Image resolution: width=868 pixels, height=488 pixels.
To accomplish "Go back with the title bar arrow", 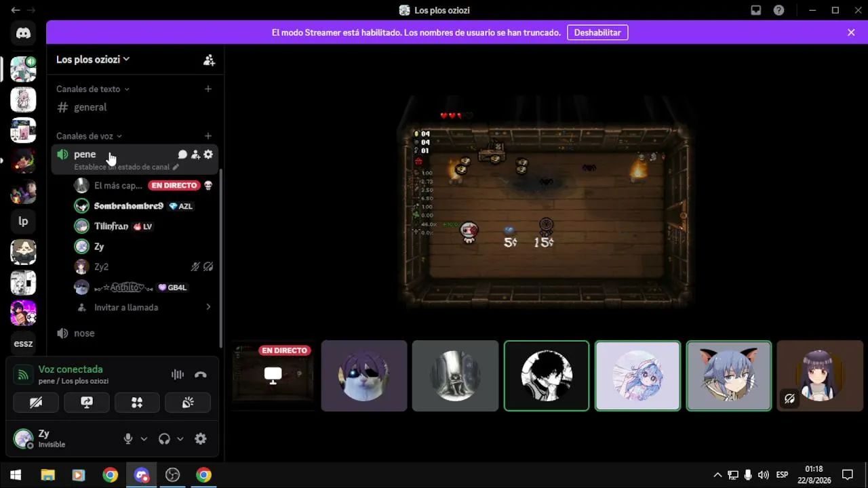I will pyautogui.click(x=16, y=10).
